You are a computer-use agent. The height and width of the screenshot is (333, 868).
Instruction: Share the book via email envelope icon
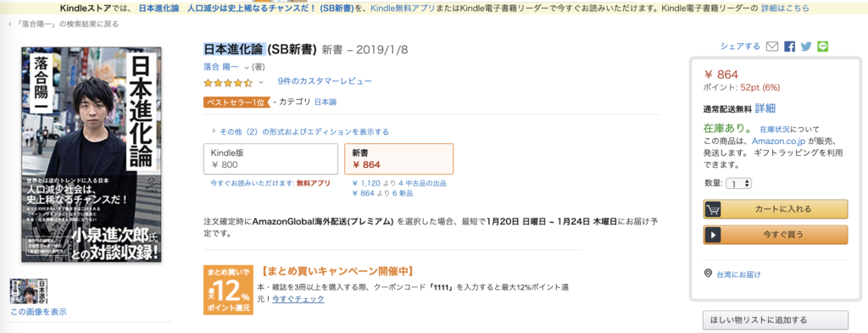click(x=771, y=47)
